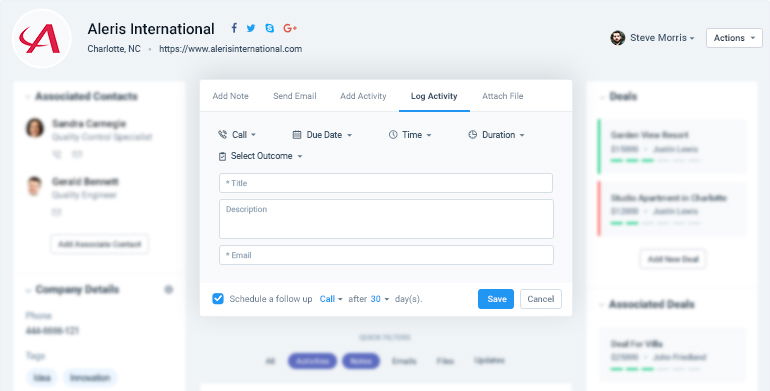Open the Facebook profile icon
The height and width of the screenshot is (391, 770).
[234, 28]
